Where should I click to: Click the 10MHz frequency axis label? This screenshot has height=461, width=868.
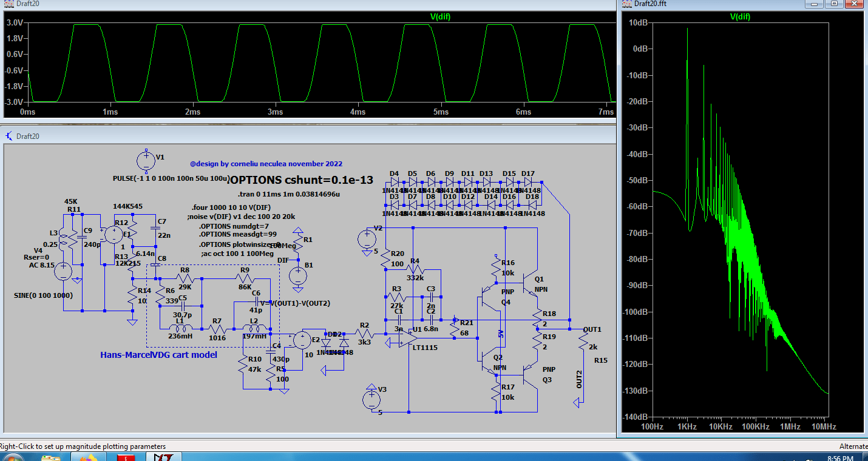click(825, 427)
